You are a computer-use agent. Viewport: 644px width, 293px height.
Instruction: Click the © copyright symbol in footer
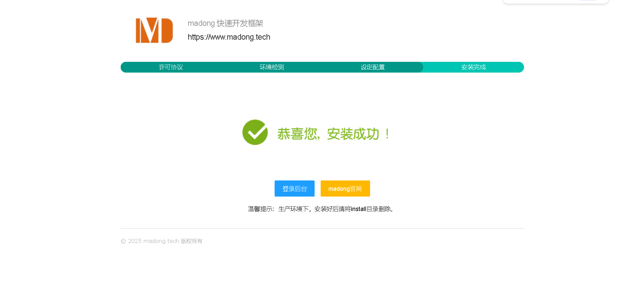123,241
